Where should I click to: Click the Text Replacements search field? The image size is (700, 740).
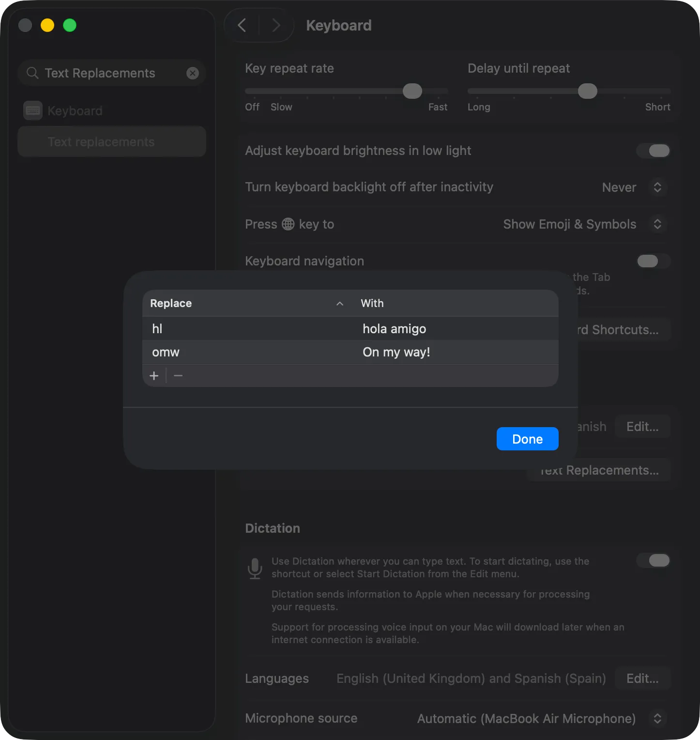tap(112, 73)
